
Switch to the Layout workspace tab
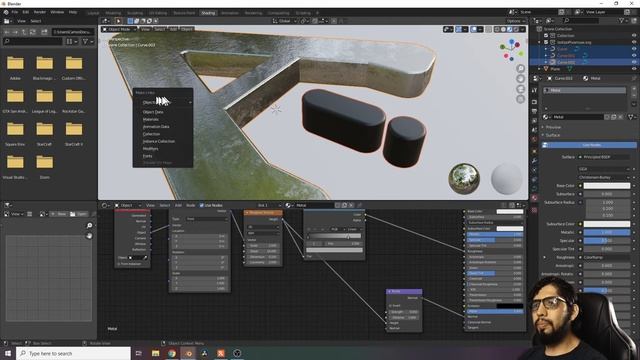[93, 13]
